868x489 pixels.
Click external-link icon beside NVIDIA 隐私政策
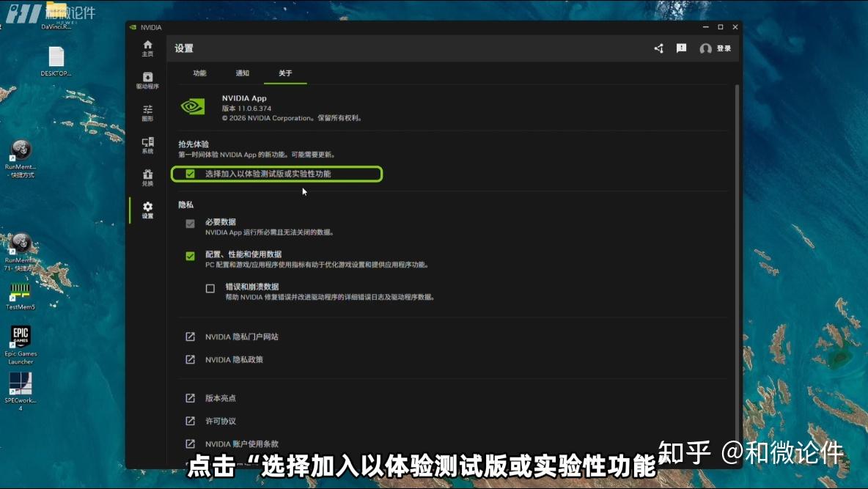click(190, 359)
